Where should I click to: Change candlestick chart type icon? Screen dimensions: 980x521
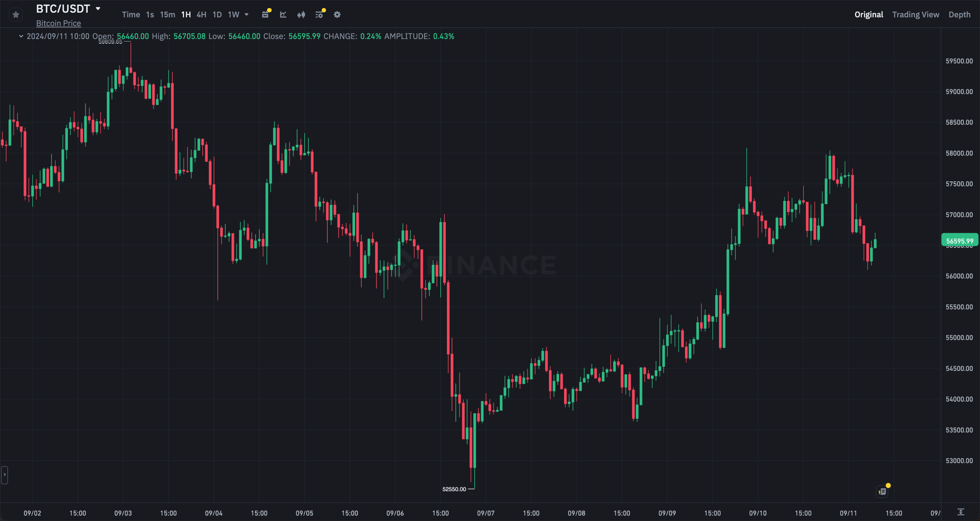tap(301, 15)
